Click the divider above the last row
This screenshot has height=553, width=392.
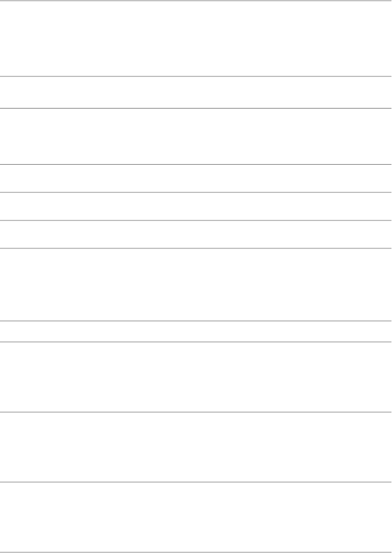coord(195,482)
